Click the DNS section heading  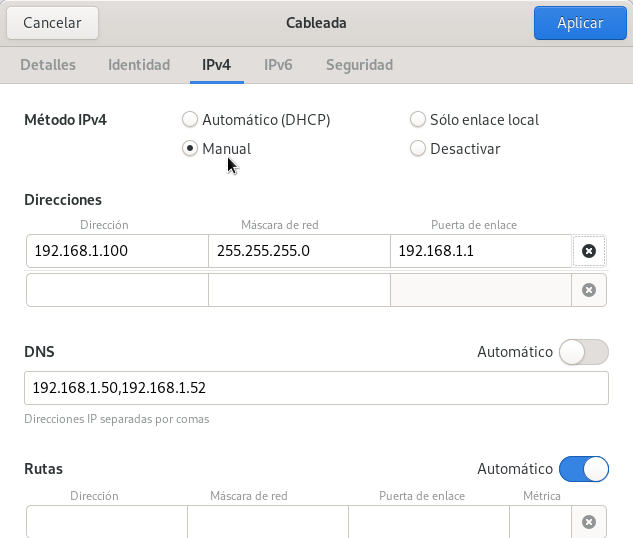[39, 352]
